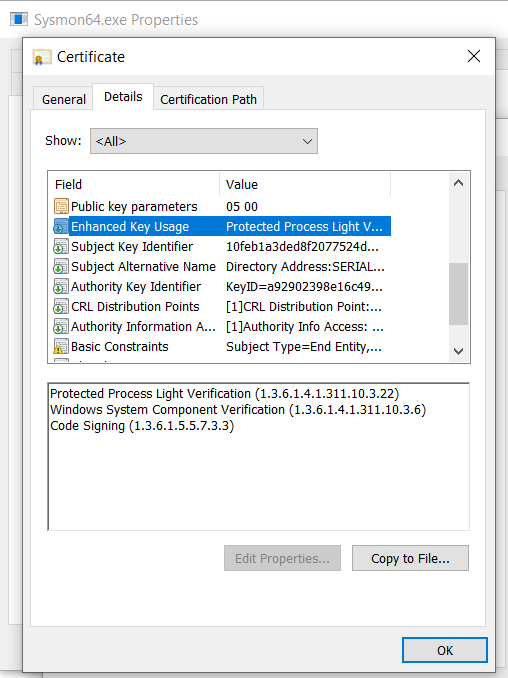Click the Windows System Component Verification line
The width and height of the screenshot is (508, 678).
(238, 409)
